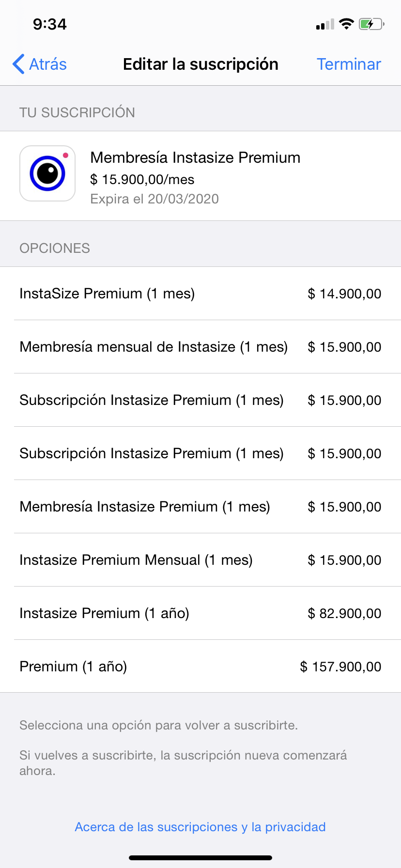Tap the 9:34 clock
The height and width of the screenshot is (868, 401).
pyautogui.click(x=50, y=24)
